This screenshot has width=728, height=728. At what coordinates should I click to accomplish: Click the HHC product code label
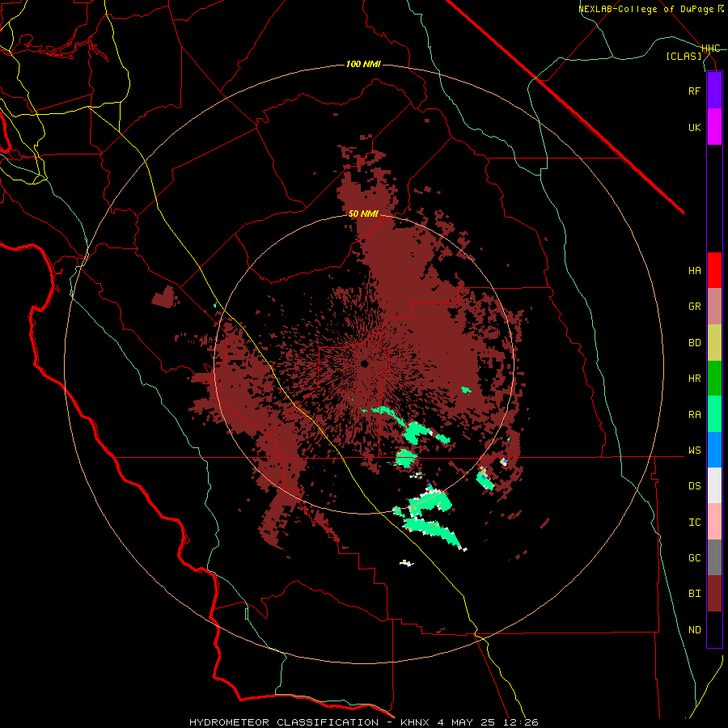[711, 49]
